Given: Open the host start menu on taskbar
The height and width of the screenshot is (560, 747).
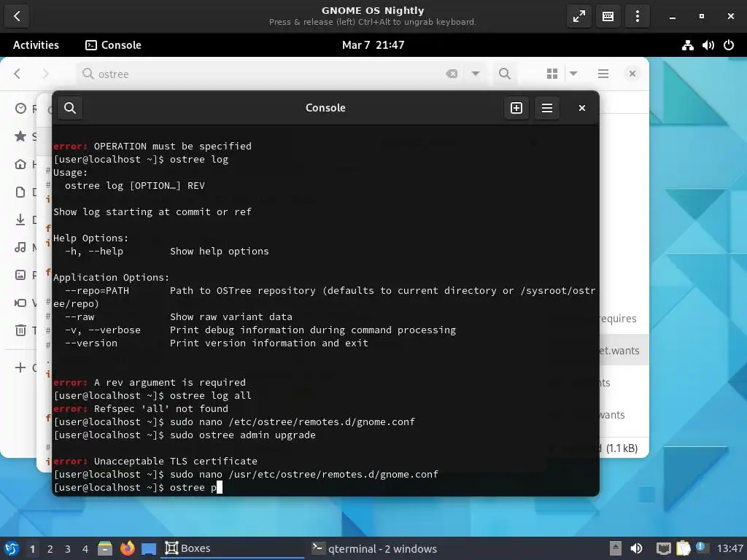Looking at the screenshot, I should click(x=12, y=548).
